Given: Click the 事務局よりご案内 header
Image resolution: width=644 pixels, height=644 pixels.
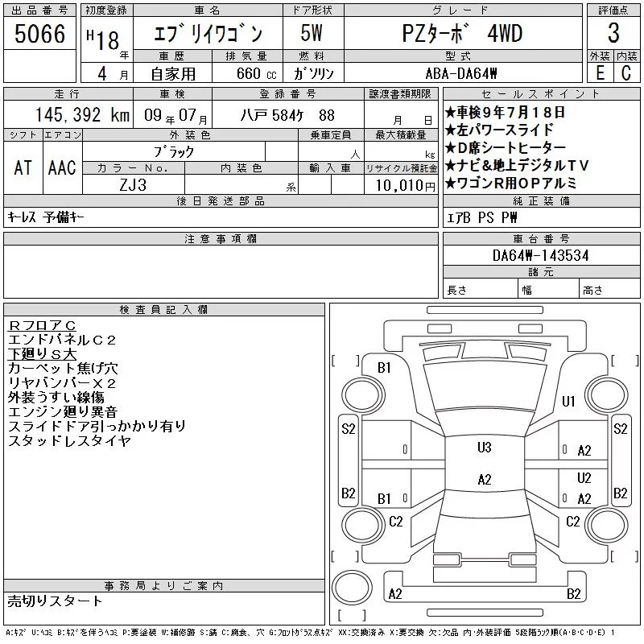Looking at the screenshot, I should point(164,586).
